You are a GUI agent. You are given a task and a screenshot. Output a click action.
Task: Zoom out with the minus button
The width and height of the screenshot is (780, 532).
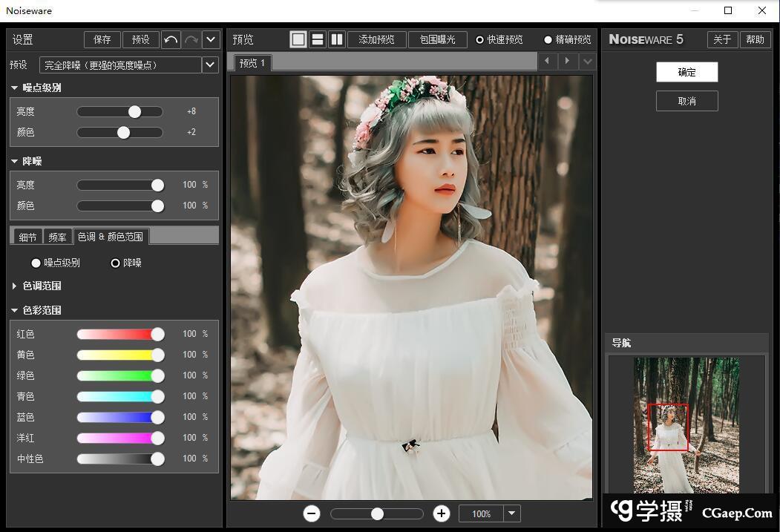click(312, 513)
